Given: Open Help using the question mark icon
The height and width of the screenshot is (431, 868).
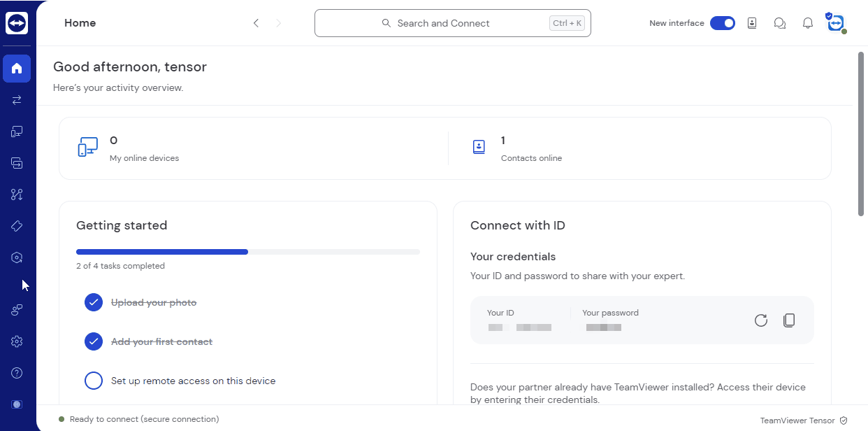Looking at the screenshot, I should tap(17, 372).
